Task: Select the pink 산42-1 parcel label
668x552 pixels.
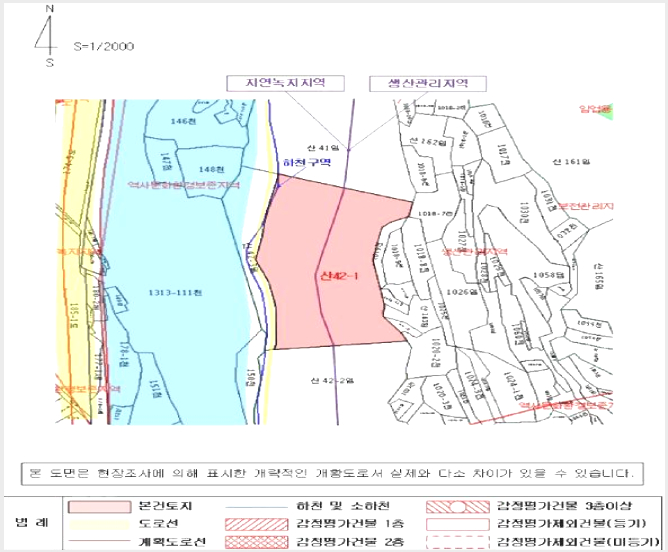Action: (339, 276)
